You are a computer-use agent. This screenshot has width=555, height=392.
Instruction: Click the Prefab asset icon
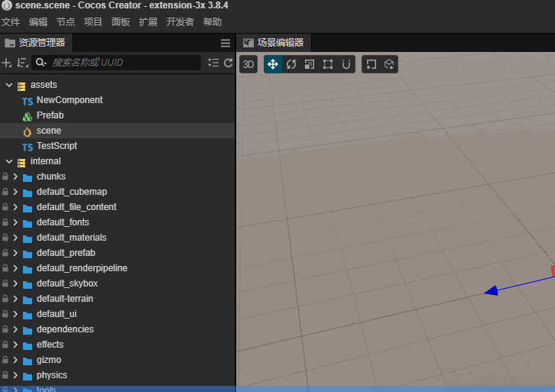(x=28, y=116)
